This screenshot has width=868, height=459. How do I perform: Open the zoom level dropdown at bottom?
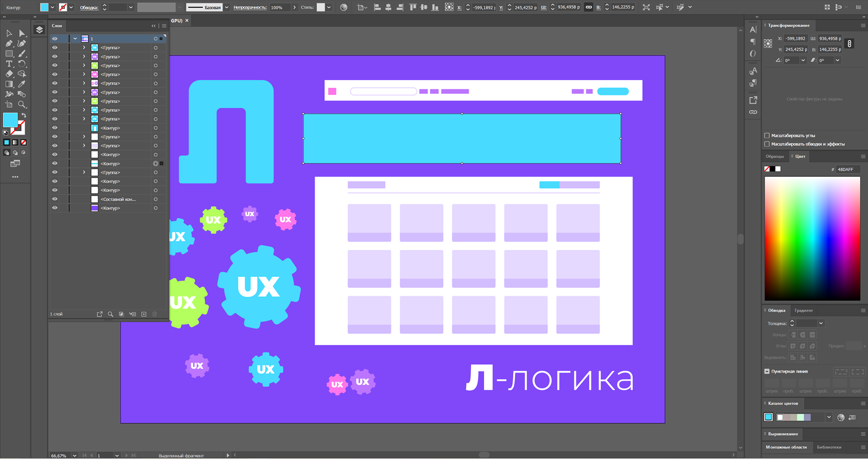[74, 455]
